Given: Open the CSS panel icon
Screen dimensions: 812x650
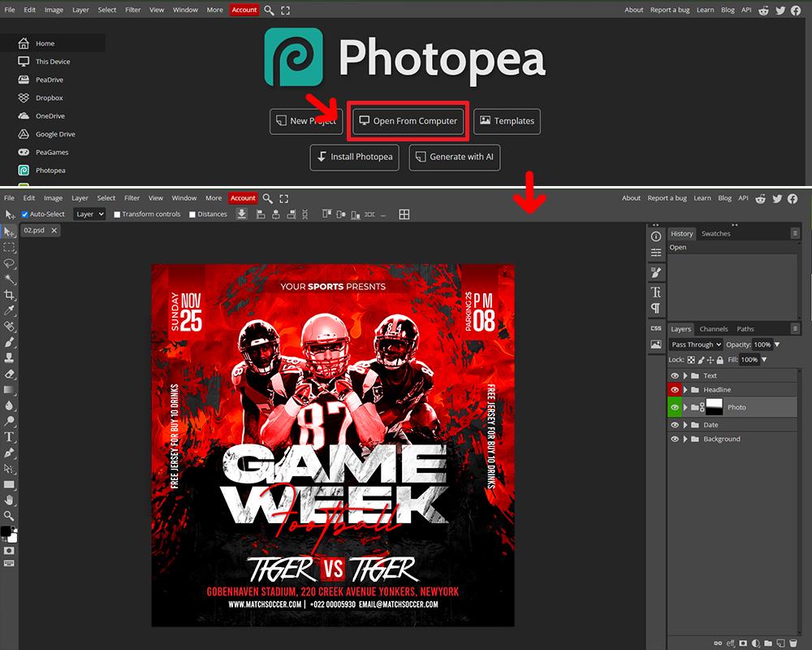Looking at the screenshot, I should 655,328.
